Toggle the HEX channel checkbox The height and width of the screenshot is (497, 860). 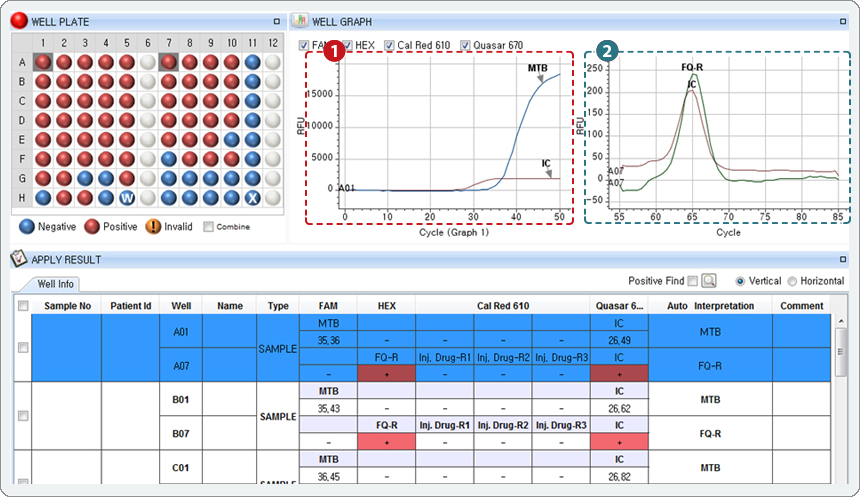pos(347,45)
